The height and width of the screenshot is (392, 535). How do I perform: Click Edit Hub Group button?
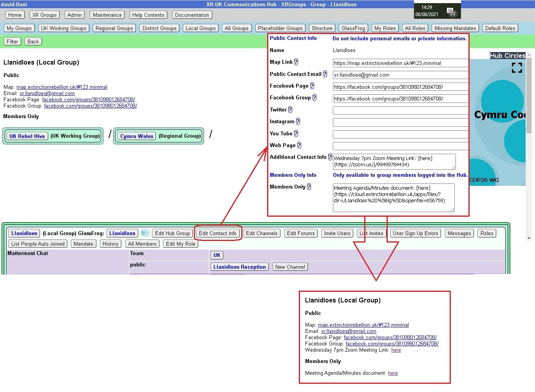point(172,233)
